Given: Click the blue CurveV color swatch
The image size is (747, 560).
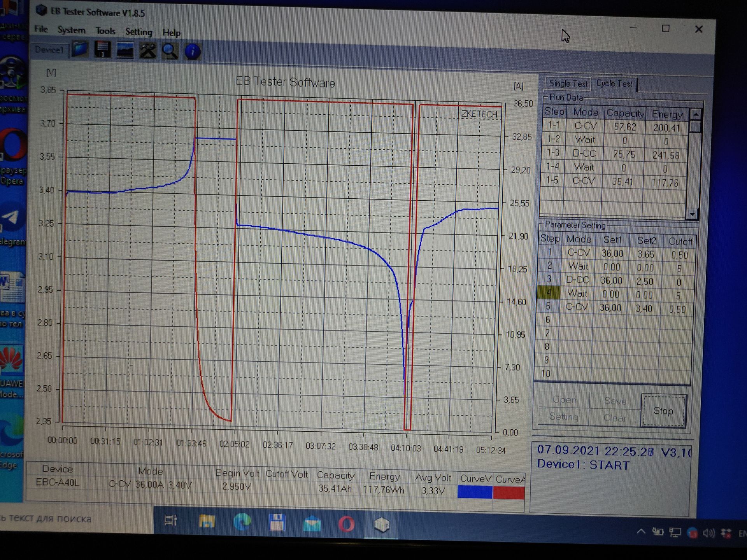Looking at the screenshot, I should pyautogui.click(x=475, y=492).
